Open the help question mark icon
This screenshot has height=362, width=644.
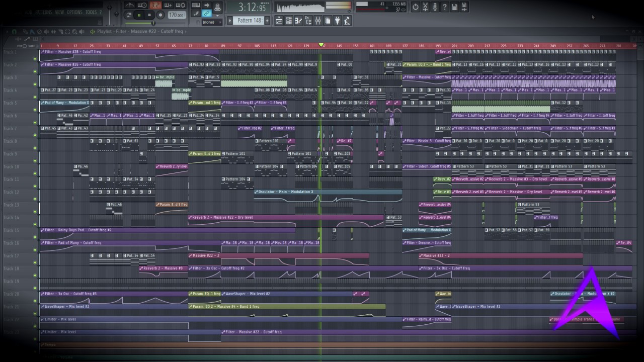click(444, 7)
